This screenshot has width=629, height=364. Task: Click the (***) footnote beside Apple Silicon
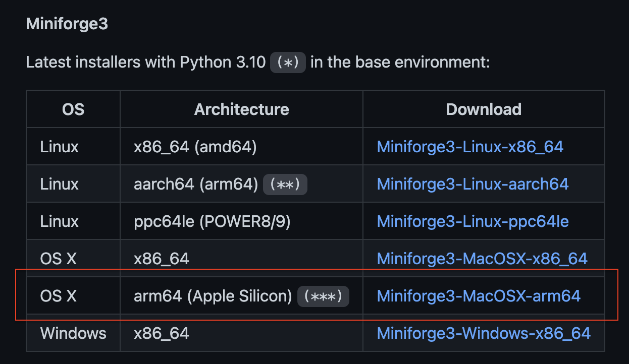(324, 296)
